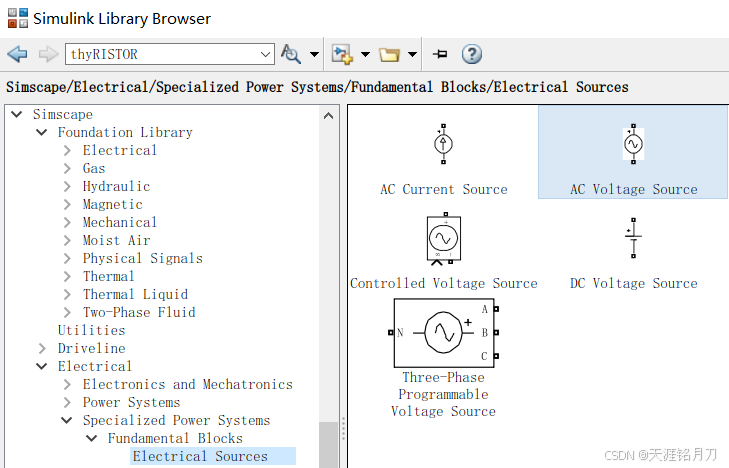Select the Controlled Voltage Source block icon
Screen dimensions: 729x468
[444, 239]
